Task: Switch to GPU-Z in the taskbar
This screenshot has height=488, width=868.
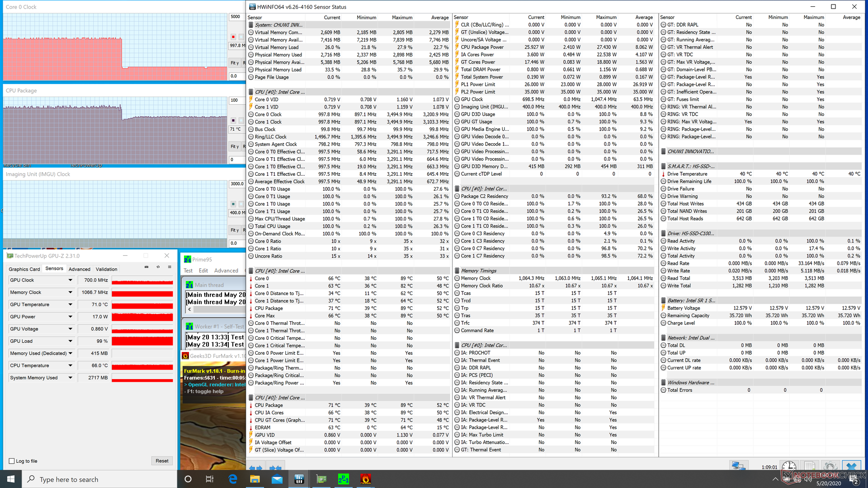Action: [321, 479]
